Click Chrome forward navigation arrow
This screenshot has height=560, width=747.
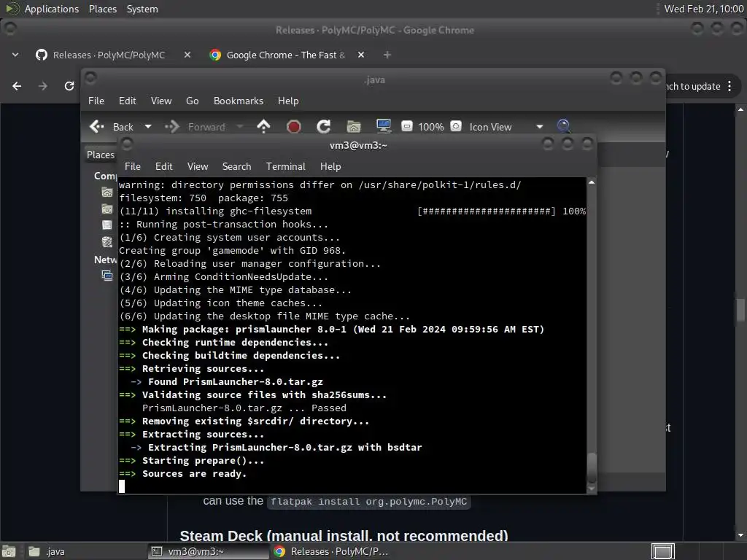(x=43, y=86)
